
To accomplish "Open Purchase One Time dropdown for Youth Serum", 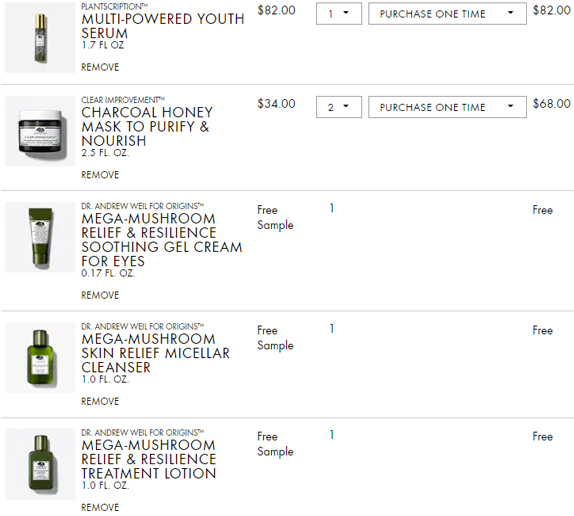I will click(447, 14).
